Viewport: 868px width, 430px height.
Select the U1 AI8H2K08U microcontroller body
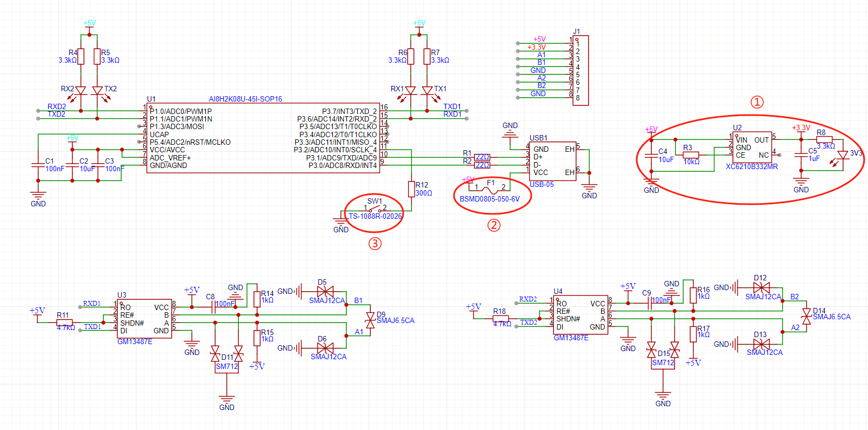click(263, 138)
